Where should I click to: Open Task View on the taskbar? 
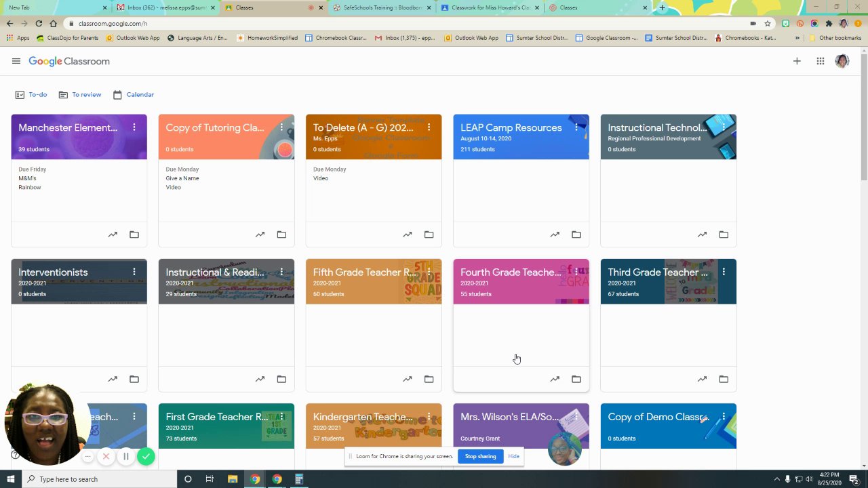[210, 479]
